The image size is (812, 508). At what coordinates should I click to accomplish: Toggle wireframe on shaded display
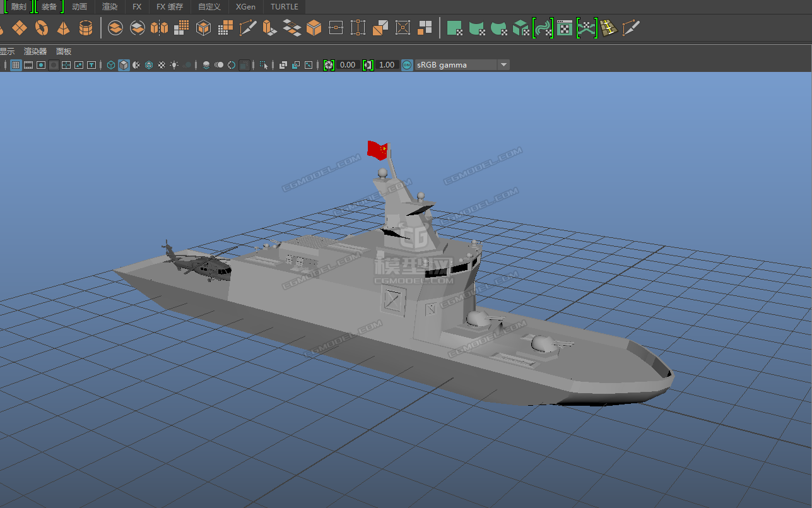point(149,65)
